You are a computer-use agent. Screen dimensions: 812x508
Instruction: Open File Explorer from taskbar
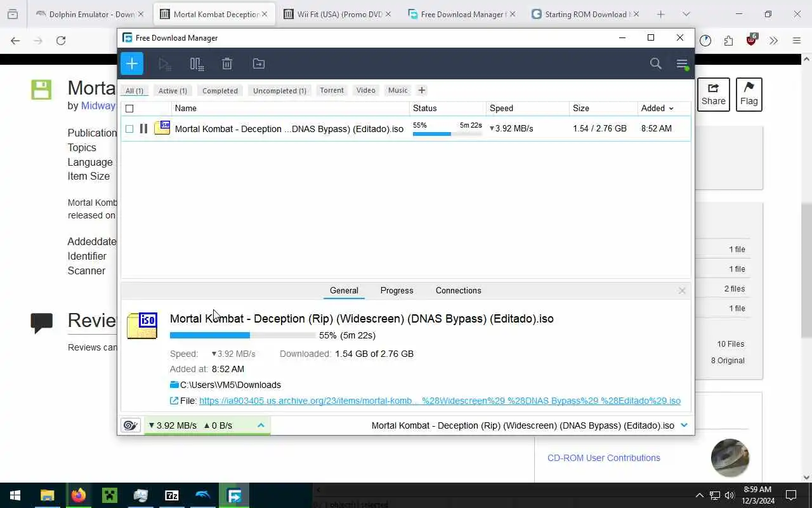click(48, 495)
